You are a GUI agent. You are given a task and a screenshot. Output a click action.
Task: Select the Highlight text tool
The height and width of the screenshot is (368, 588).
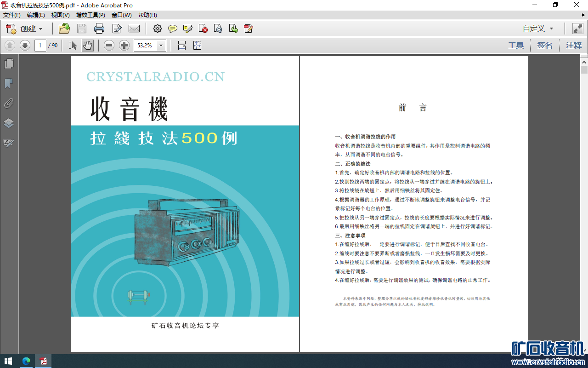[x=187, y=29]
